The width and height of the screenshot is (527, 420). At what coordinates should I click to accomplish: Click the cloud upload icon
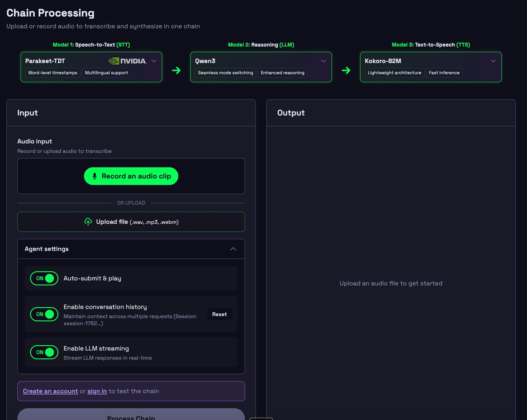[x=88, y=222]
